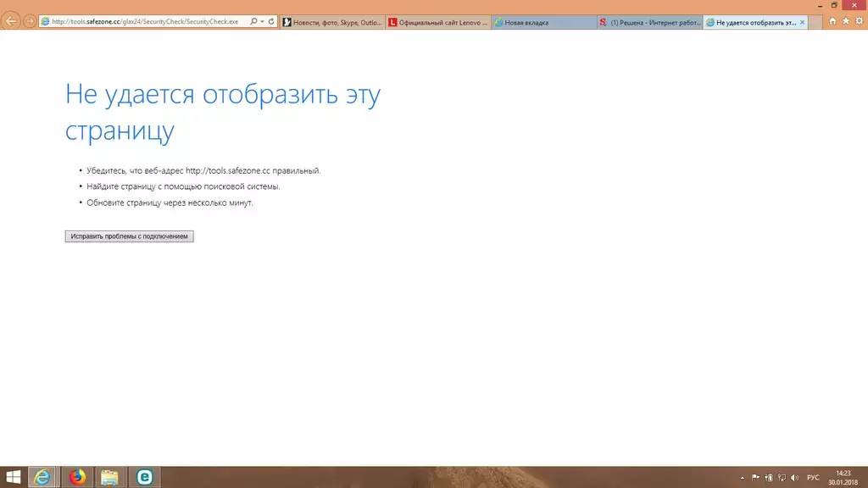Open Favorites star icon

846,21
